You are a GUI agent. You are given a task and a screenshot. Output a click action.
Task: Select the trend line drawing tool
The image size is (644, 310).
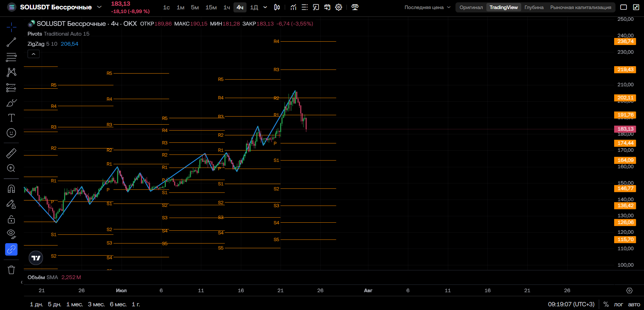(x=11, y=42)
